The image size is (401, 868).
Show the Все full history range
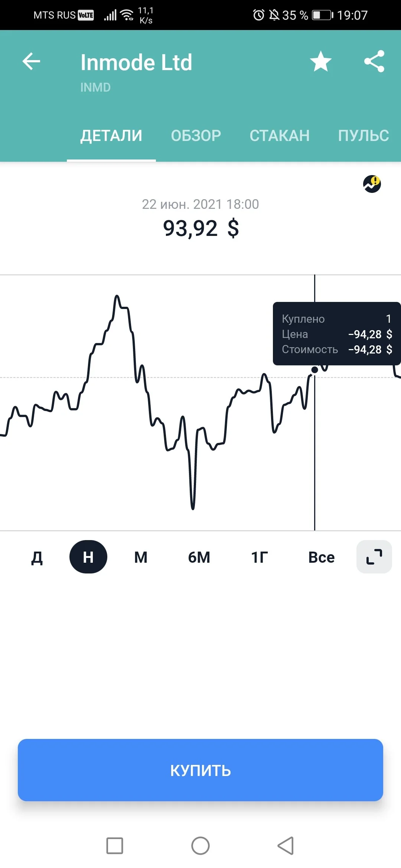(x=322, y=557)
